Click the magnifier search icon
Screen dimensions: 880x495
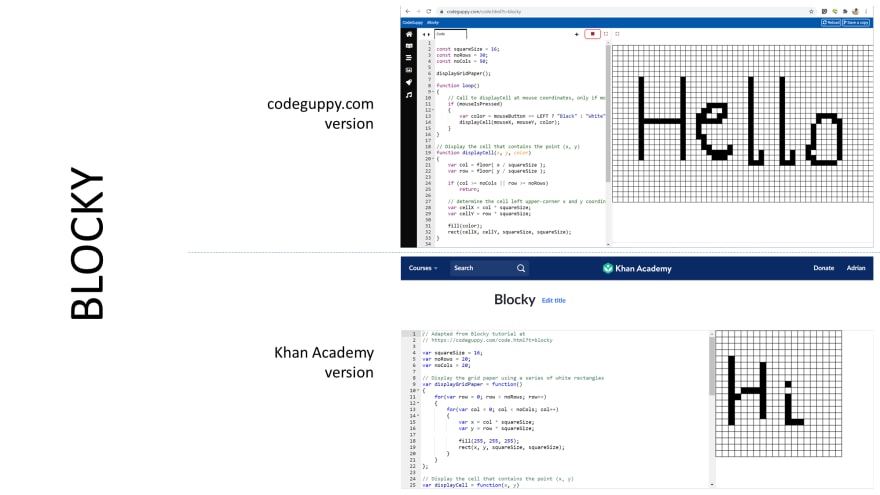pyautogui.click(x=521, y=268)
